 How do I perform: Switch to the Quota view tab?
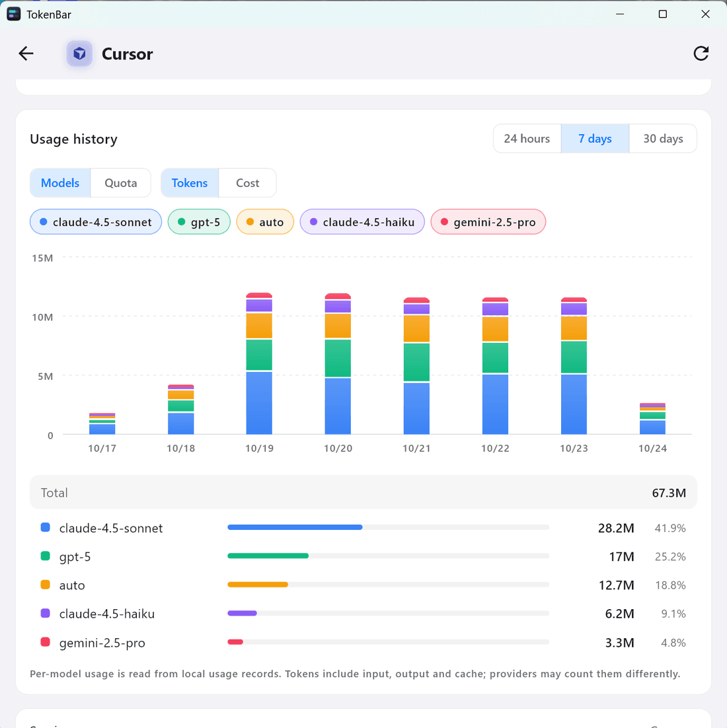[x=121, y=183]
